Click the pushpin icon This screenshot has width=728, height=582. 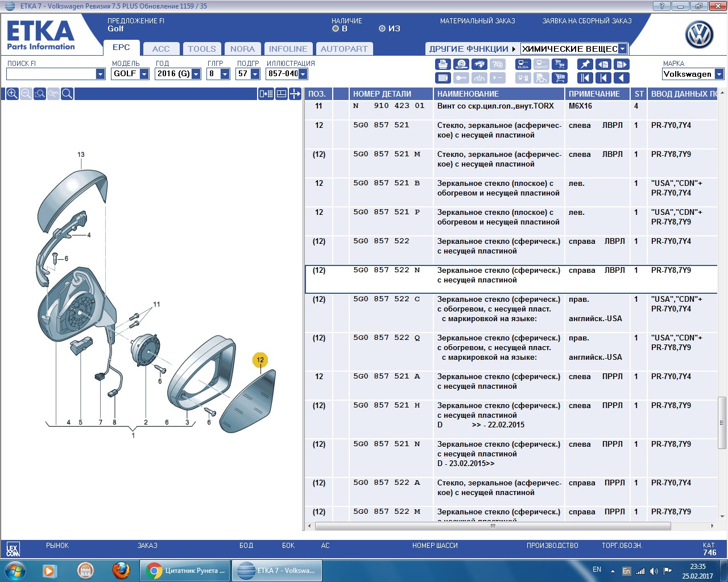click(585, 64)
